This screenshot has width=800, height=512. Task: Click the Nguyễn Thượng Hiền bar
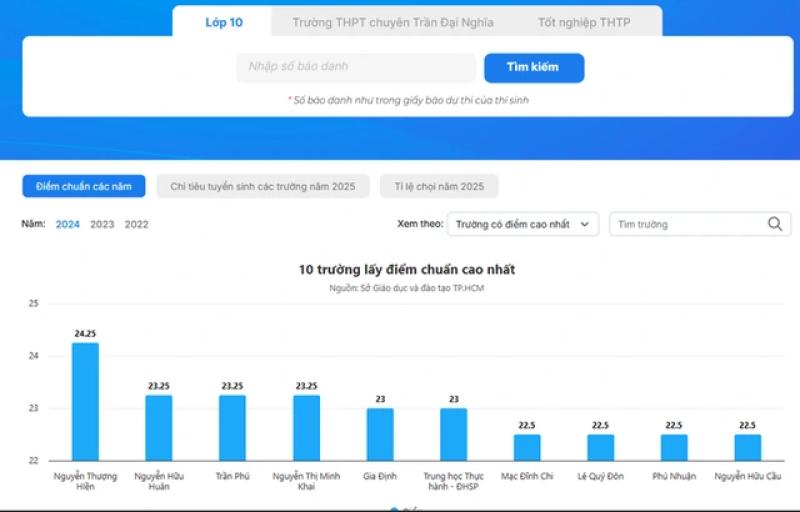85,402
